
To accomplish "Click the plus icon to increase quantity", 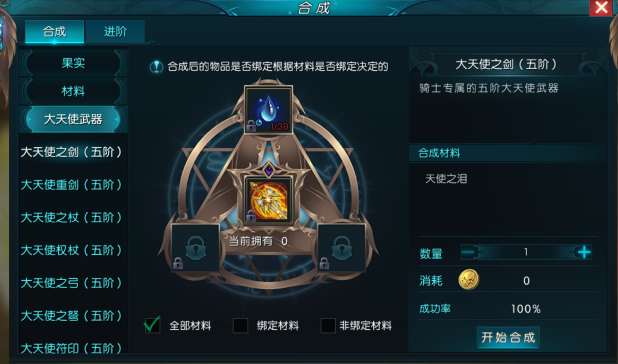I will click(583, 252).
